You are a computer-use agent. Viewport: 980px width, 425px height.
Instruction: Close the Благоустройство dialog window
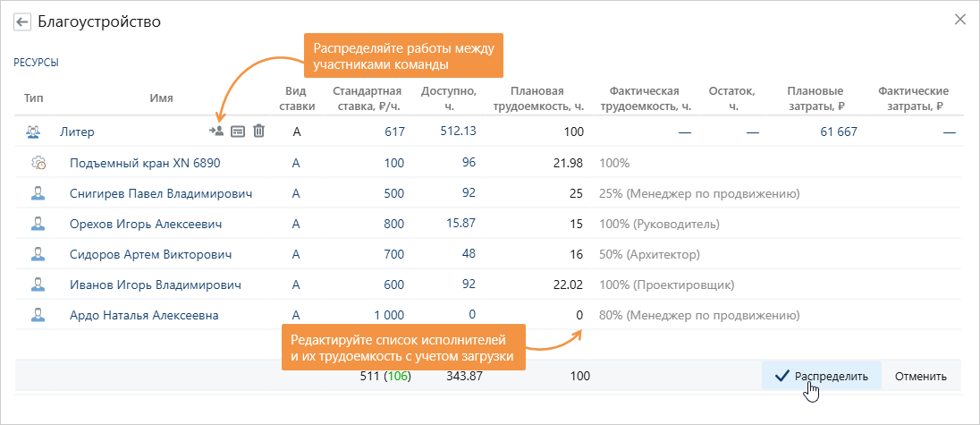tap(960, 19)
